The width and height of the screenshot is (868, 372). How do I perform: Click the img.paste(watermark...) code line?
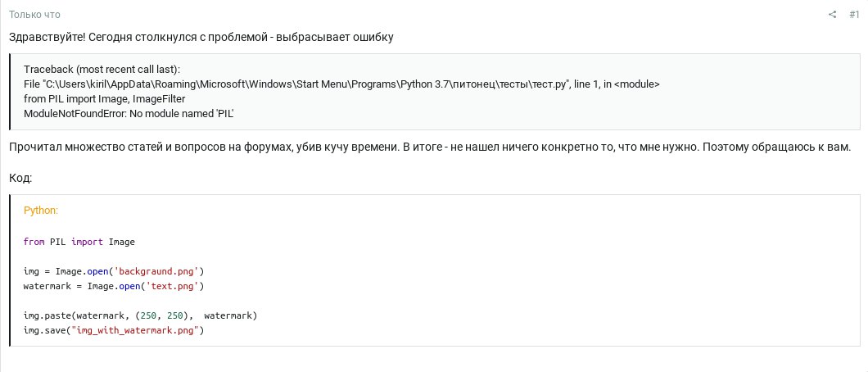coord(141,315)
